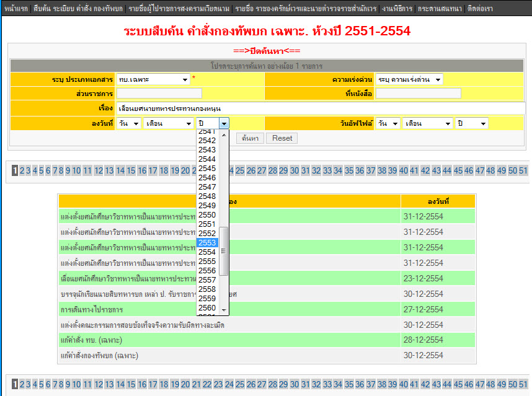Open the ความเร่งด่วน urgency dropdown
532x396 pixels.
(x=409, y=79)
